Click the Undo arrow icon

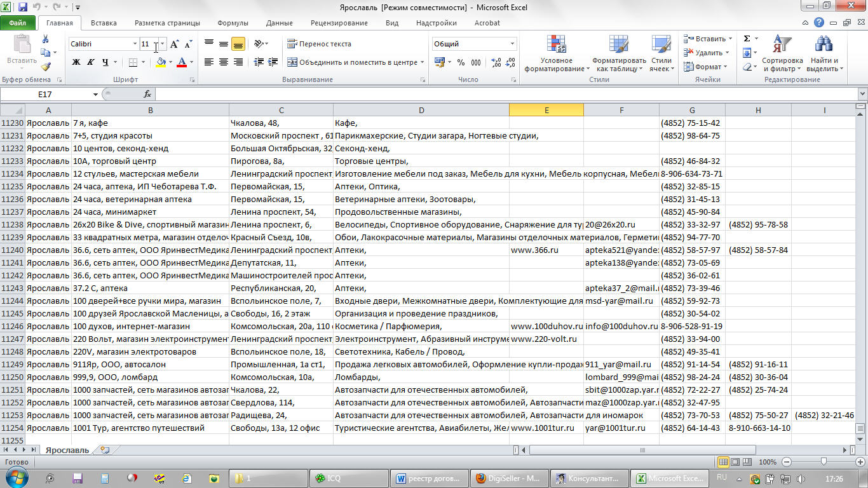37,7
